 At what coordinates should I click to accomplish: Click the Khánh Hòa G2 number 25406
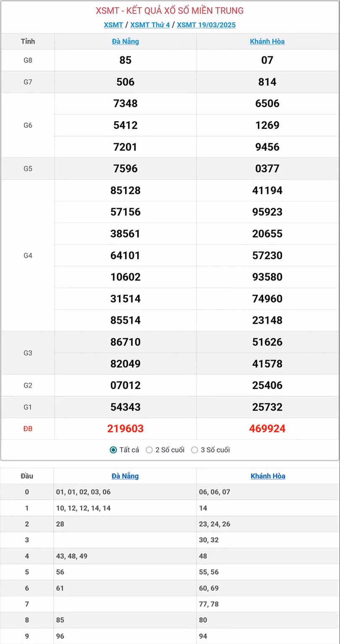tap(267, 385)
